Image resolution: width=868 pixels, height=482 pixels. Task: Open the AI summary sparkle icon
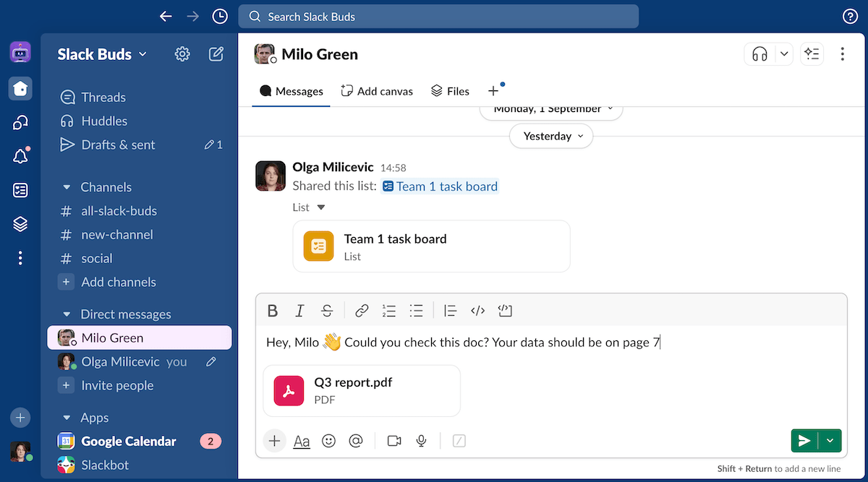coord(812,54)
